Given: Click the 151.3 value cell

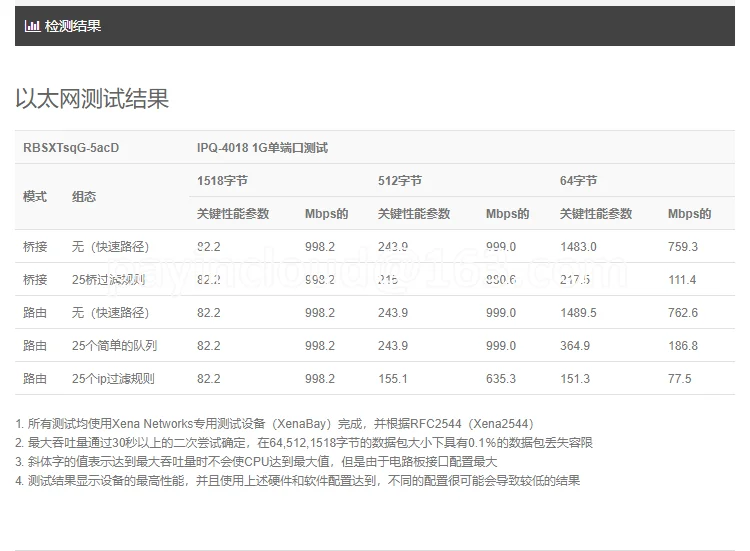Looking at the screenshot, I should (x=575, y=379).
